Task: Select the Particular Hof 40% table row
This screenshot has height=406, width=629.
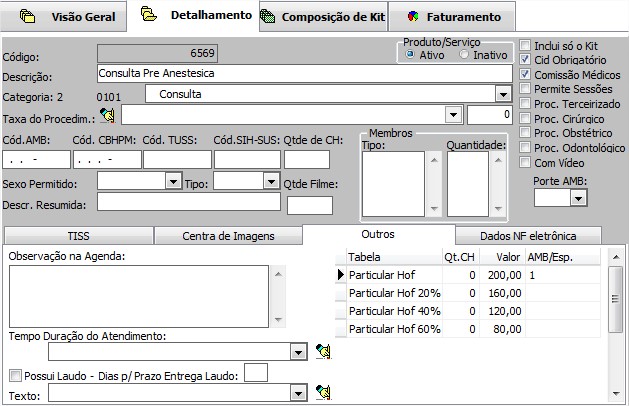Action: click(x=394, y=311)
